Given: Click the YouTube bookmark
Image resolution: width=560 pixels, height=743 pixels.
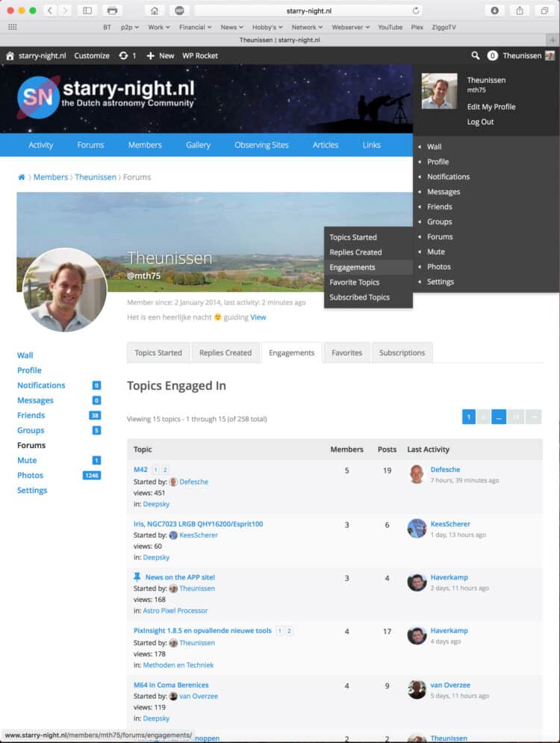Looking at the screenshot, I should coord(390,27).
